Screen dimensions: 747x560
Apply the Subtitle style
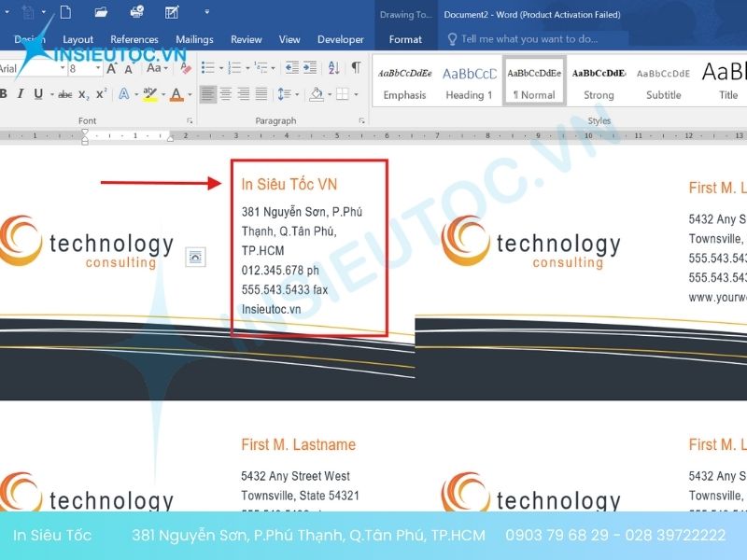pyautogui.click(x=663, y=82)
